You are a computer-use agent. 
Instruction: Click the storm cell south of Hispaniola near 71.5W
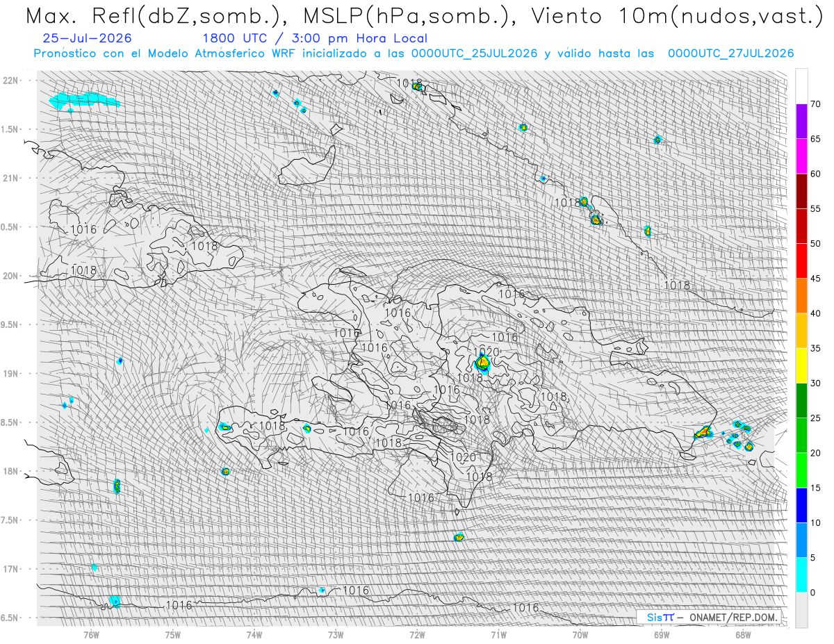[x=459, y=537]
